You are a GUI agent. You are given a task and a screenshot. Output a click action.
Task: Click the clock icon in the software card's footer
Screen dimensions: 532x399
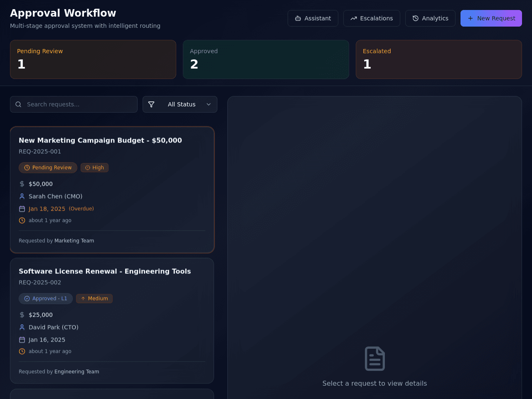click(22, 351)
